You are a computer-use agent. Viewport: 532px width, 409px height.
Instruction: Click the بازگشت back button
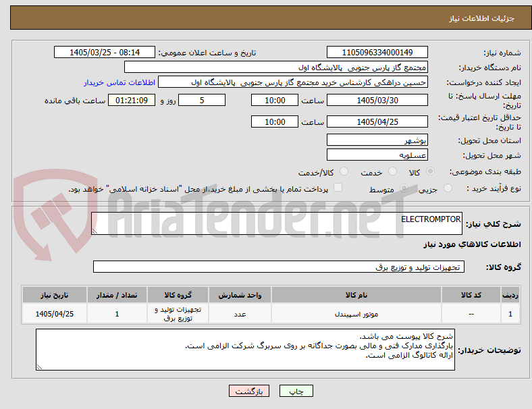(249, 391)
